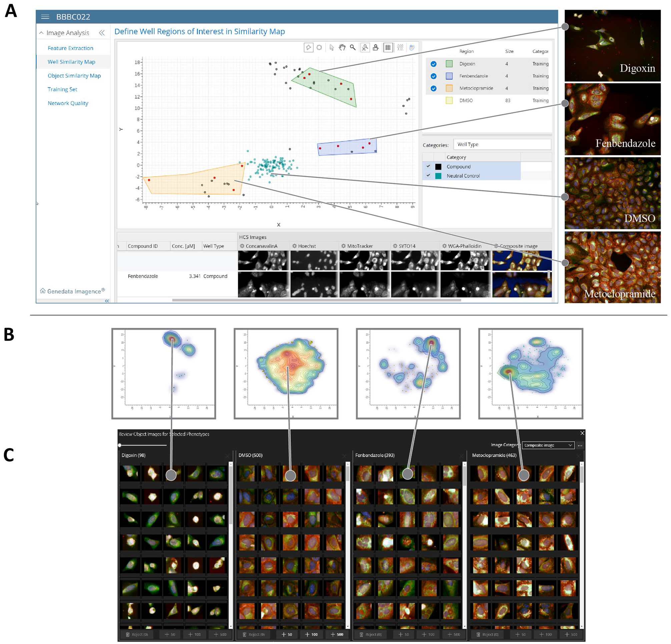671x644 pixels.
Task: Click the magnifier zoom tool
Action: (x=353, y=48)
